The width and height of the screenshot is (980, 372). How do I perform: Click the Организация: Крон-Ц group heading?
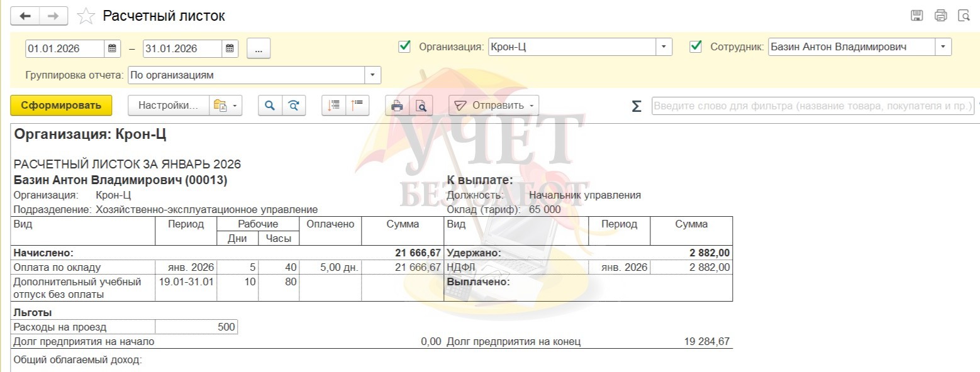90,134
